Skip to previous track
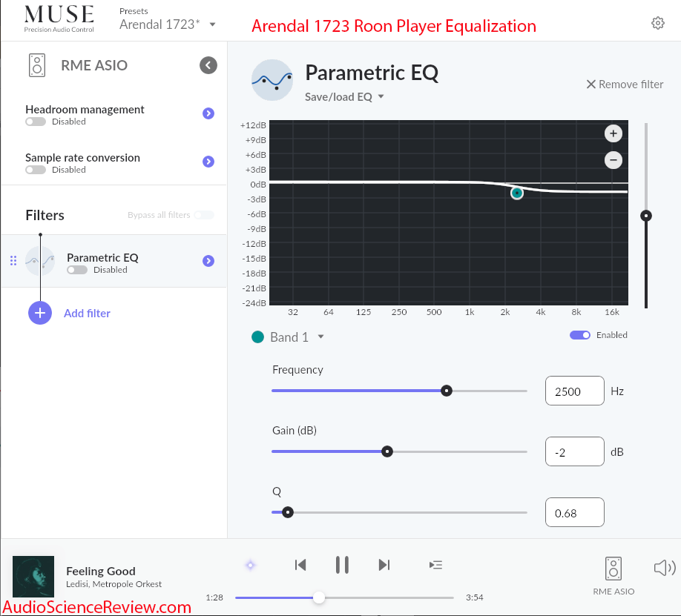Viewport: 681px width, 616px height. point(300,565)
